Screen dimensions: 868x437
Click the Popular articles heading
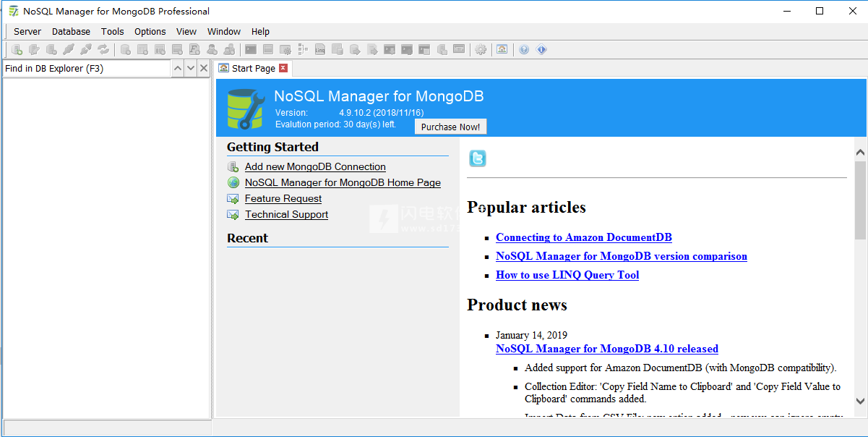[526, 208]
